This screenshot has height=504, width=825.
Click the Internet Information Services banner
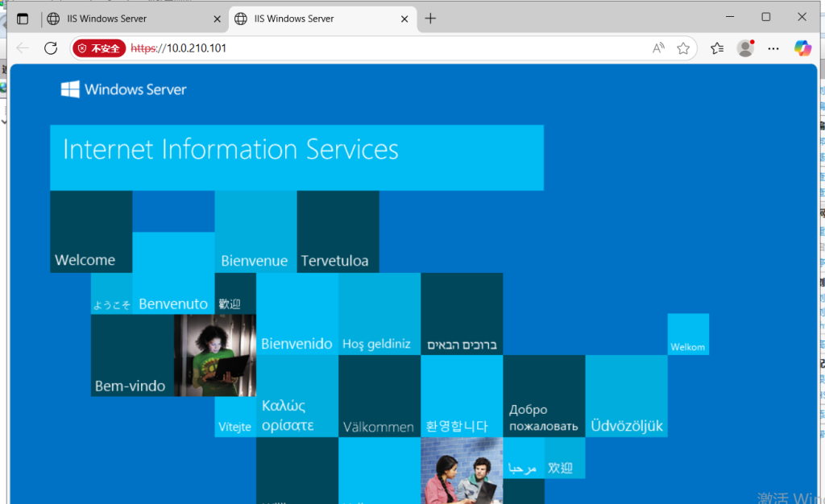pos(296,157)
